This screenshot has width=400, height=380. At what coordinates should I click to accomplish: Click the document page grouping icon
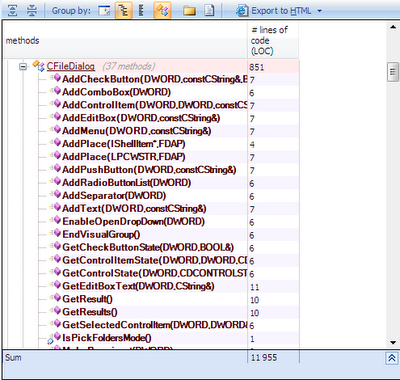[209, 11]
